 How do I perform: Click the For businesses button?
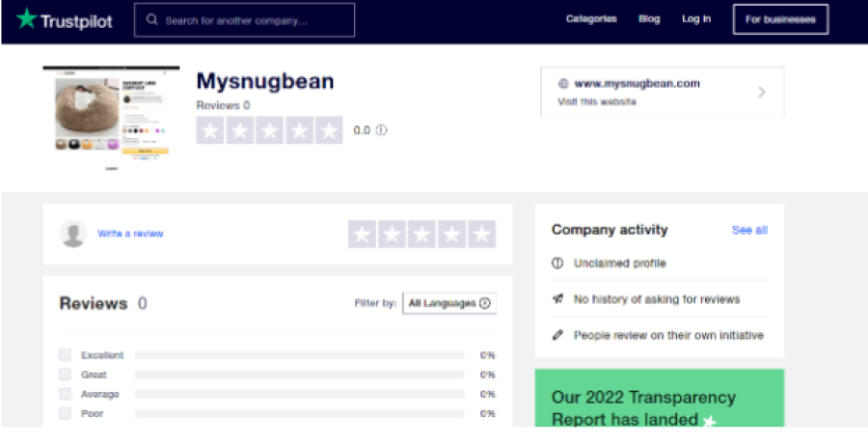coord(780,19)
